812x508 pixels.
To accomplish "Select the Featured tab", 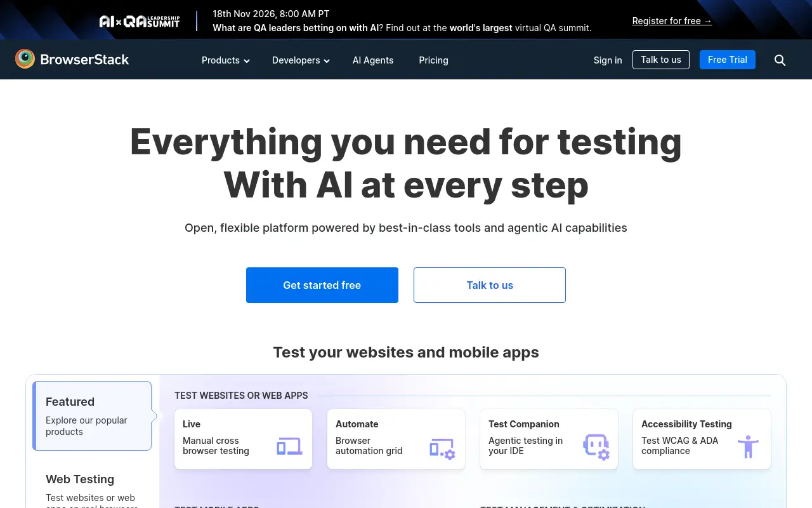I will [x=92, y=416].
